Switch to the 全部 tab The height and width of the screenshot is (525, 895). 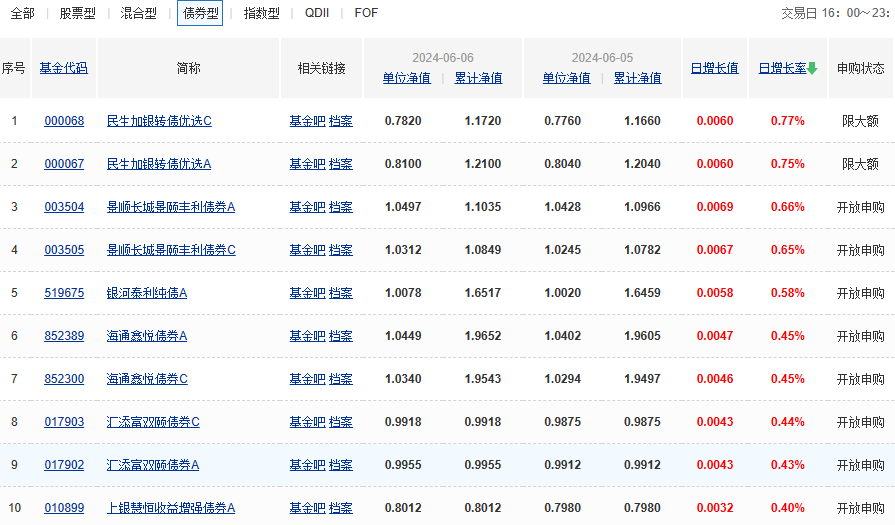tap(23, 13)
